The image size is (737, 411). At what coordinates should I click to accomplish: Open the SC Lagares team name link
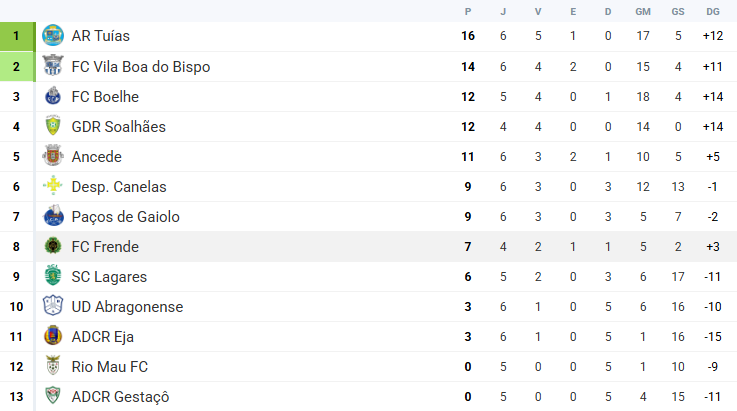point(107,277)
